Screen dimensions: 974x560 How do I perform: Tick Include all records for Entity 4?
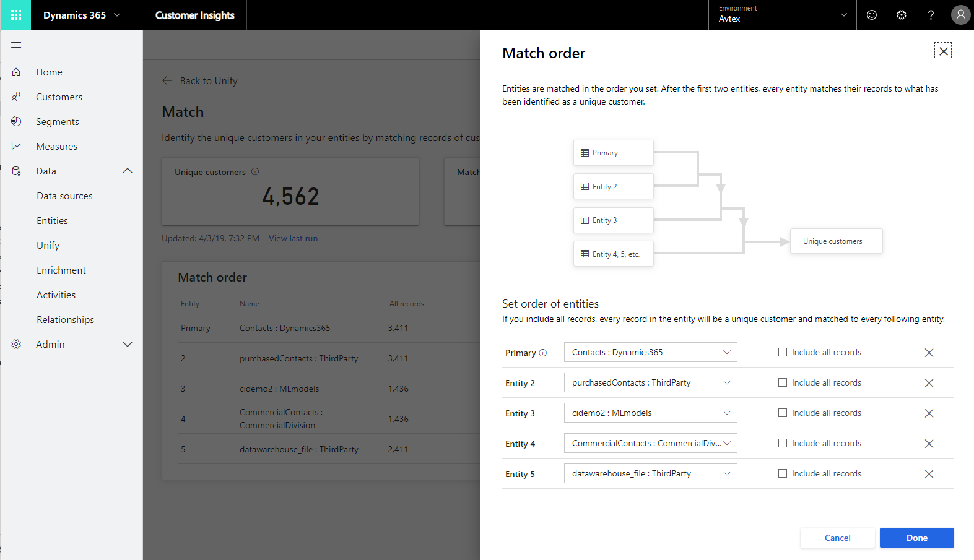[x=783, y=443]
